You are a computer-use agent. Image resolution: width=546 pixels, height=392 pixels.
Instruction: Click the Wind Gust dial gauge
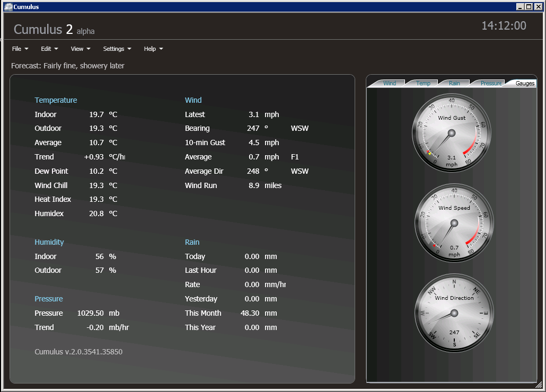point(452,133)
